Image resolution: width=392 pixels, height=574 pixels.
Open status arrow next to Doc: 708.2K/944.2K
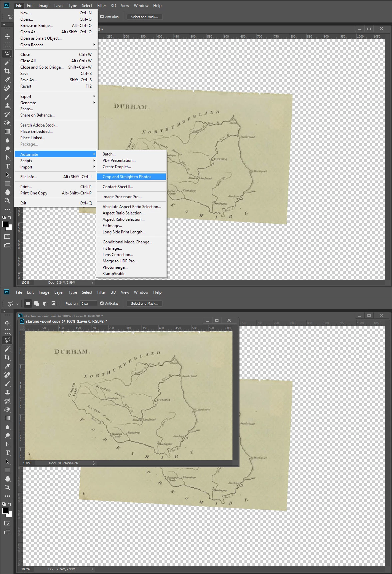pos(94,463)
